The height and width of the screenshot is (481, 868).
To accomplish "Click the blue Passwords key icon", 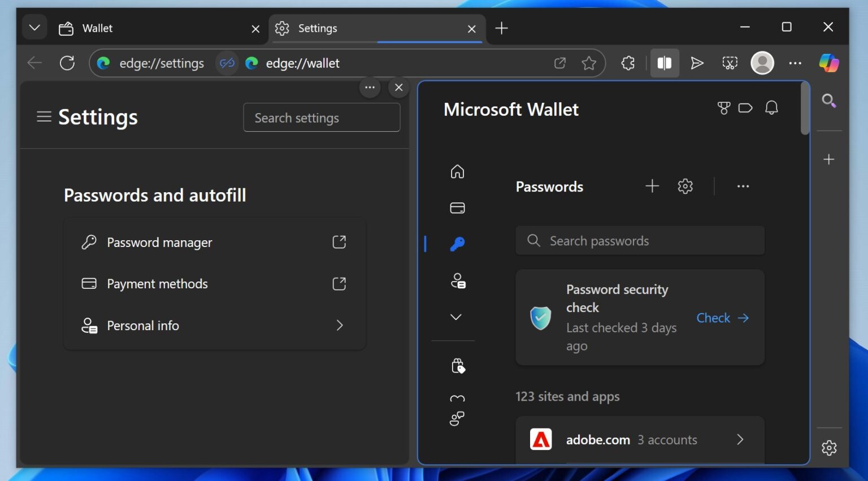I will 457,244.
